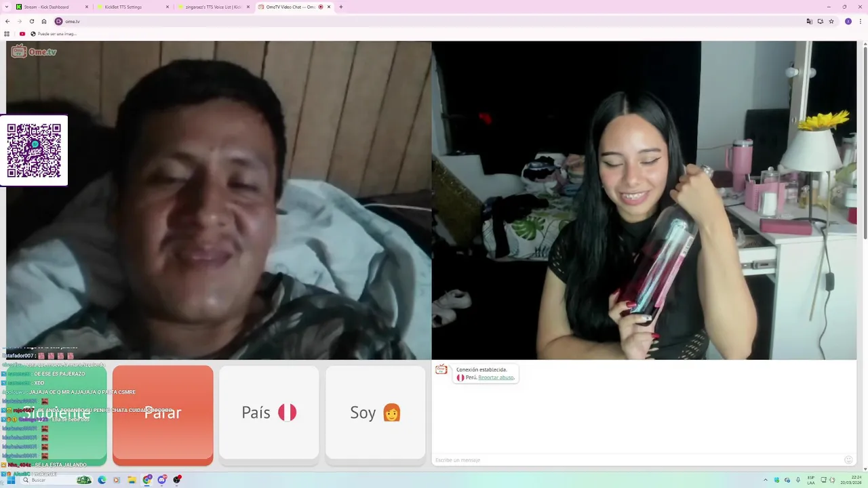Viewport: 868px width, 488px height.
Task: Click the page vertical scrollbar
Action: (x=865, y=142)
